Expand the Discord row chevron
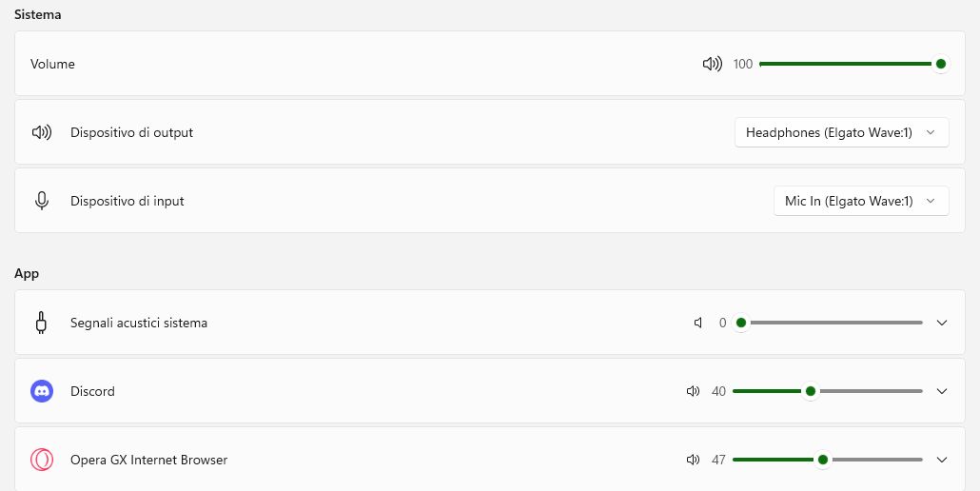980x491 pixels. [943, 392]
